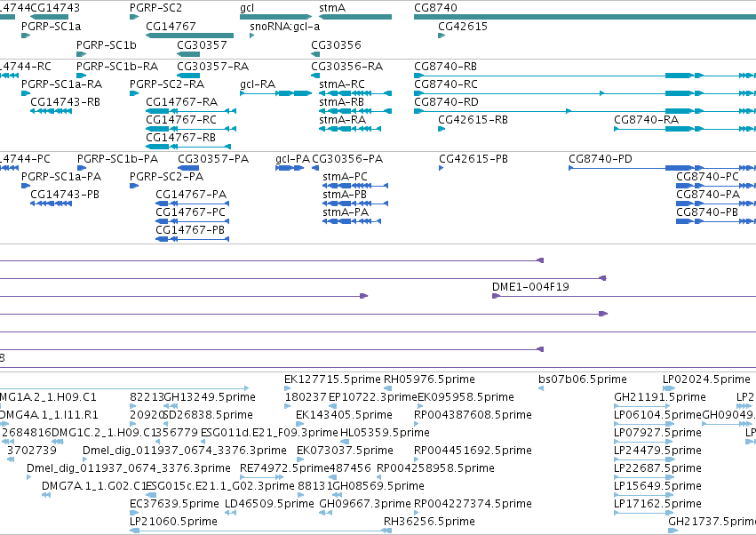Click the CG8740-RD transcript label

[446, 102]
